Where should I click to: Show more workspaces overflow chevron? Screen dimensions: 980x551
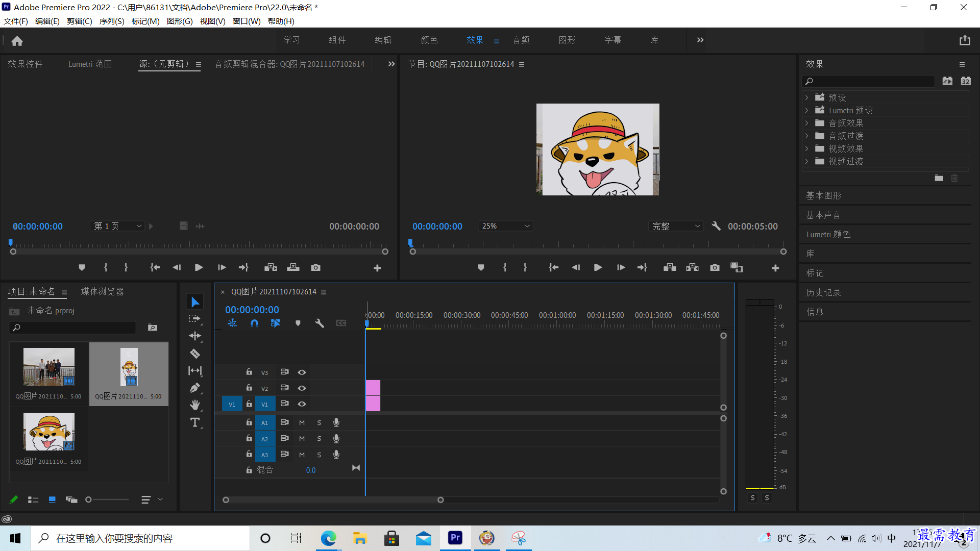700,40
